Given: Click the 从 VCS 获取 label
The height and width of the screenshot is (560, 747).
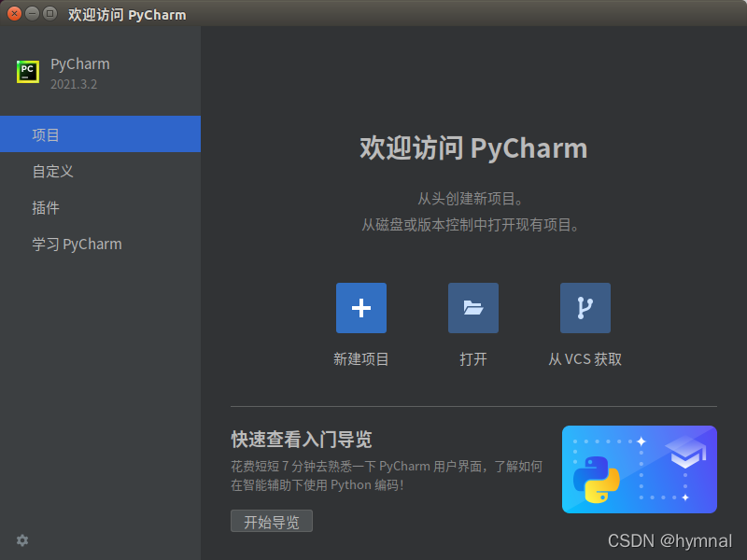Looking at the screenshot, I should point(585,359).
